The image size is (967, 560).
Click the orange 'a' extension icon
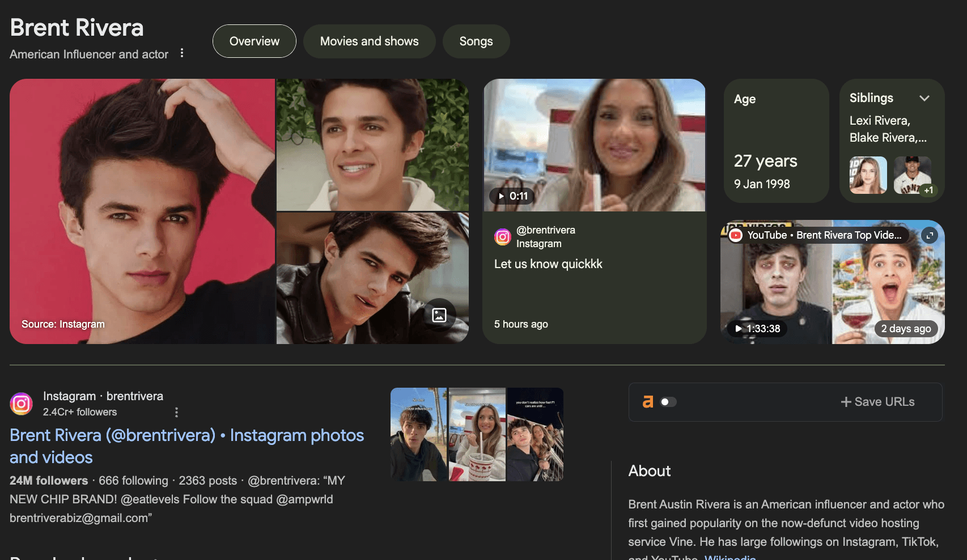648,402
